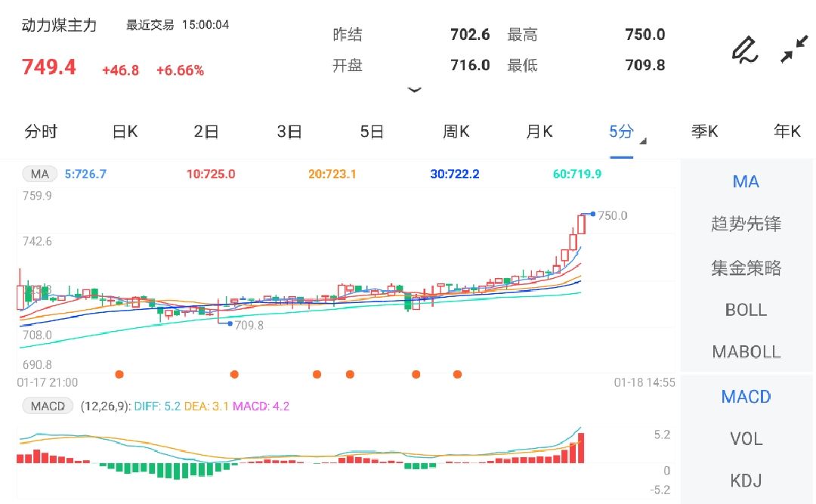This screenshot has height=504, width=816.
Task: Click the 动力煤主力 contract title
Action: (59, 26)
